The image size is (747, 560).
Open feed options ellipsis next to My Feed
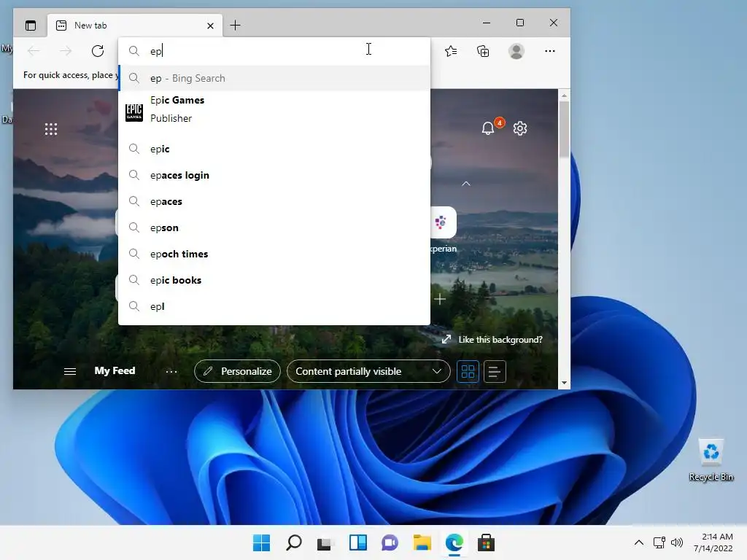click(171, 371)
